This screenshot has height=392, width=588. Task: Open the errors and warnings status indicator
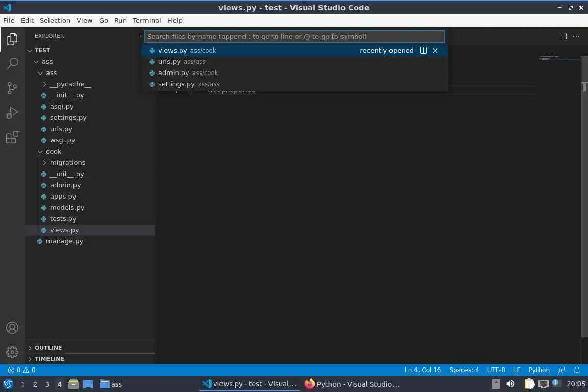(22, 370)
